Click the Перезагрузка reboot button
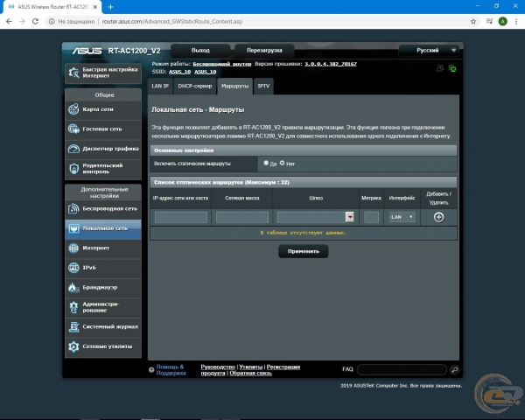This screenshot has width=525, height=420. pyautogui.click(x=264, y=50)
